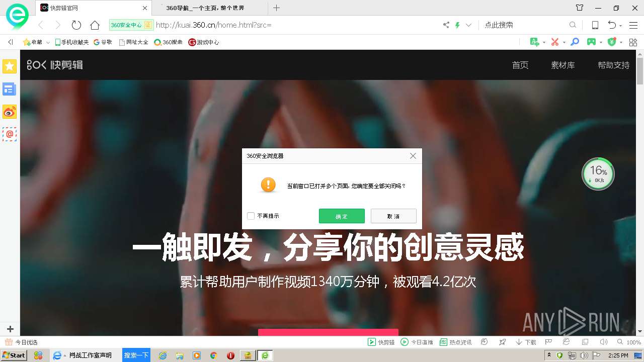Click the undo closed-page arrow icon
Screen dimensions: 644x362
(612, 25)
